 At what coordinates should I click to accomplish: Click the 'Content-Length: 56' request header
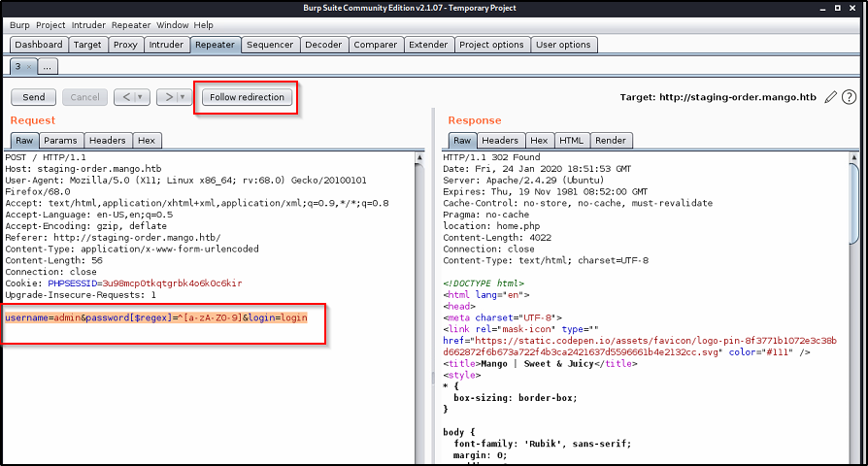click(53, 260)
